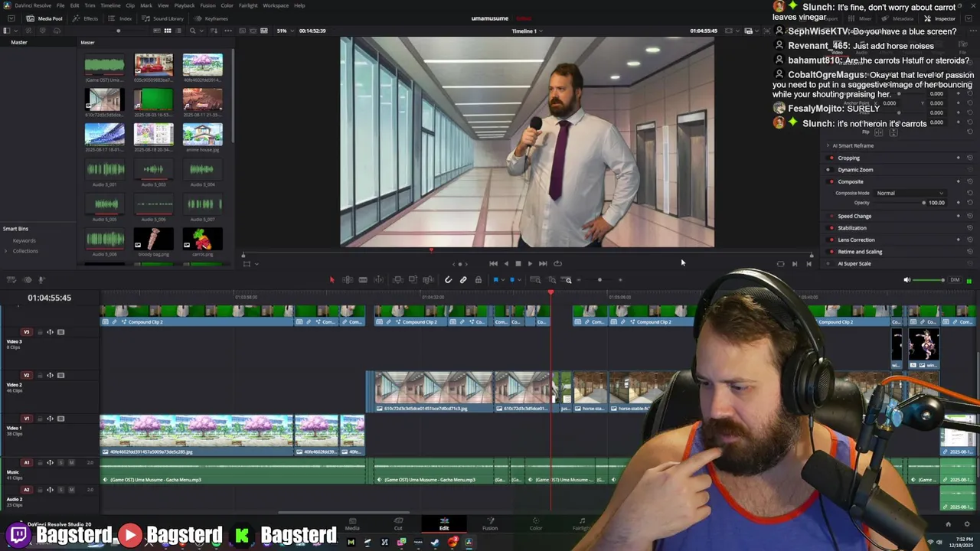Viewport: 980px width, 551px height.
Task: Open the File menu
Action: 60,5
